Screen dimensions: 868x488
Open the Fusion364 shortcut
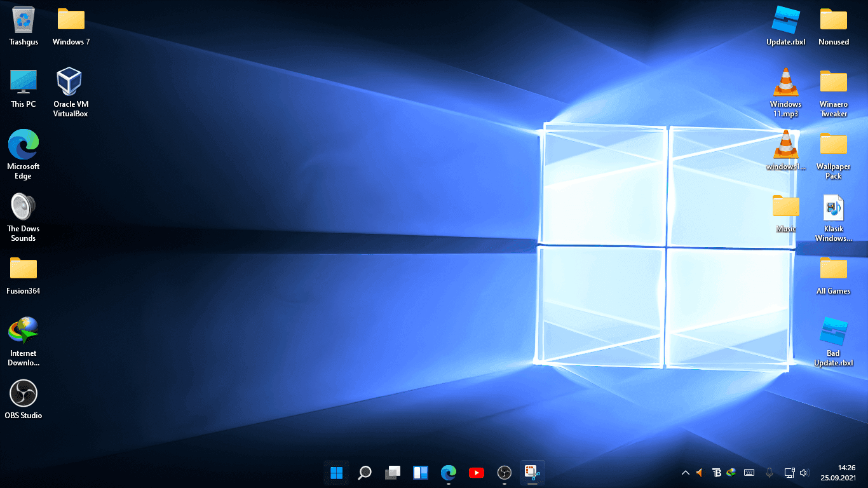24,267
